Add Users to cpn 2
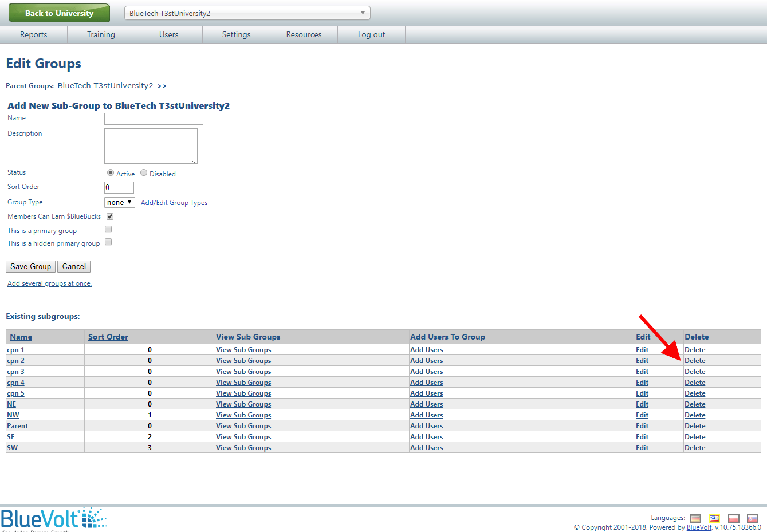This screenshot has width=767, height=532. pos(427,361)
